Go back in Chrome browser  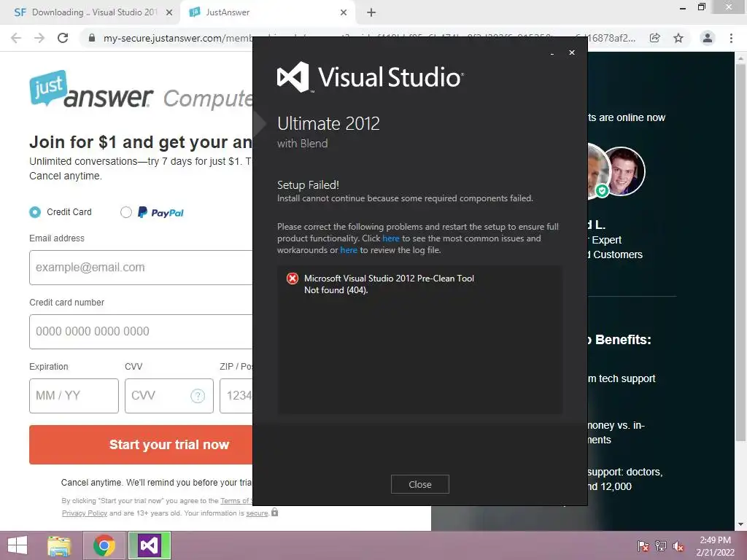16,38
